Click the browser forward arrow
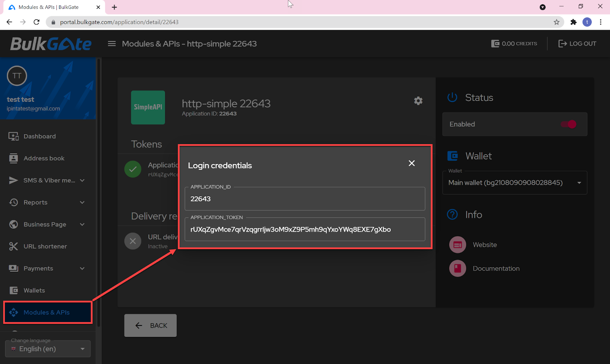The image size is (610, 364). pyautogui.click(x=23, y=22)
